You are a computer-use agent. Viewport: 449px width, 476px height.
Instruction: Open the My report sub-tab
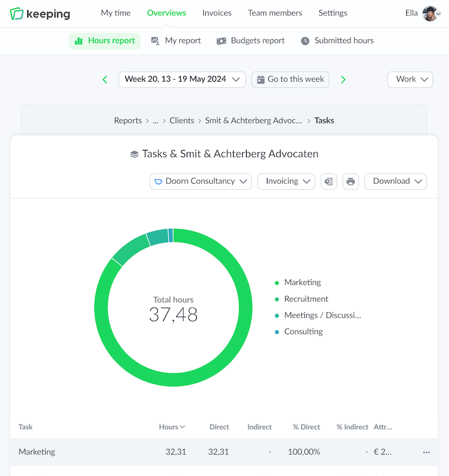pyautogui.click(x=176, y=41)
